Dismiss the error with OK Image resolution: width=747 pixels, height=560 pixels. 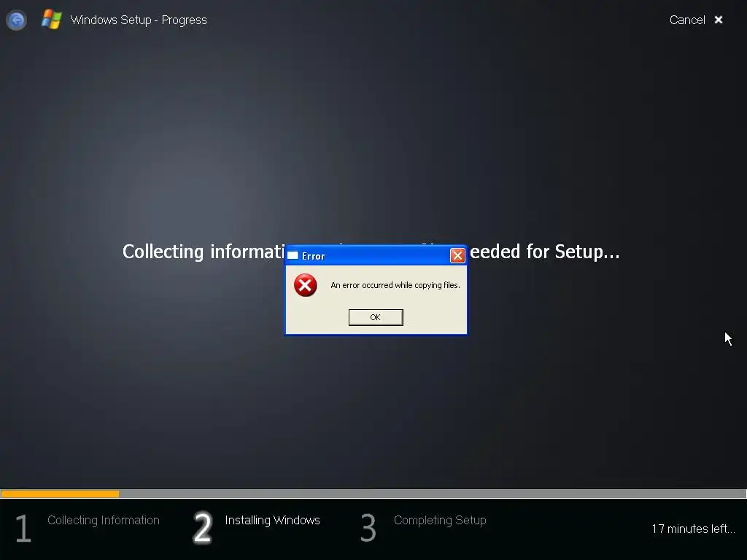376,317
